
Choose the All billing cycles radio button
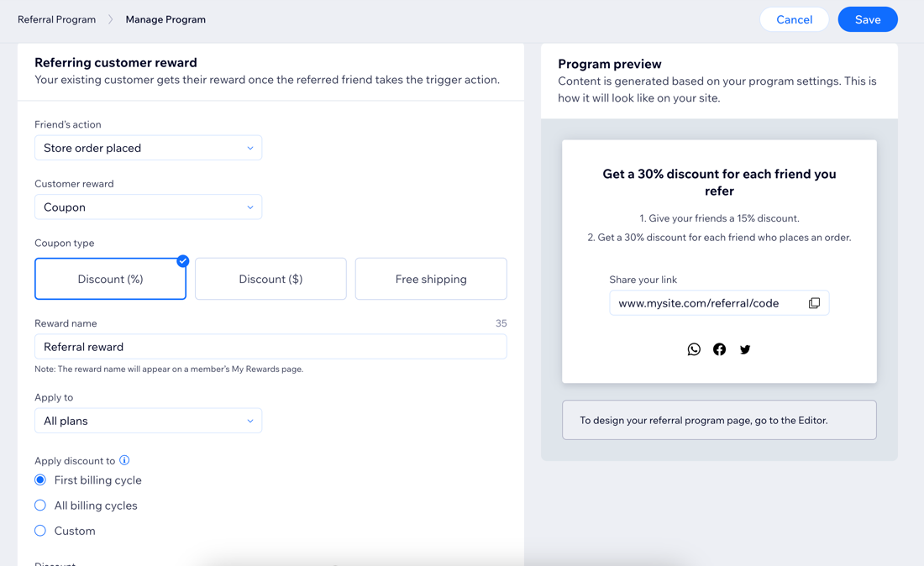(x=40, y=506)
